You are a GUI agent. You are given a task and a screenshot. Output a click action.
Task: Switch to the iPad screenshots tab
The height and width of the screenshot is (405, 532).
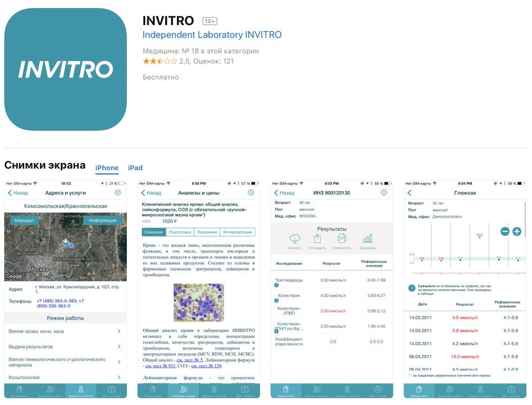tap(135, 168)
